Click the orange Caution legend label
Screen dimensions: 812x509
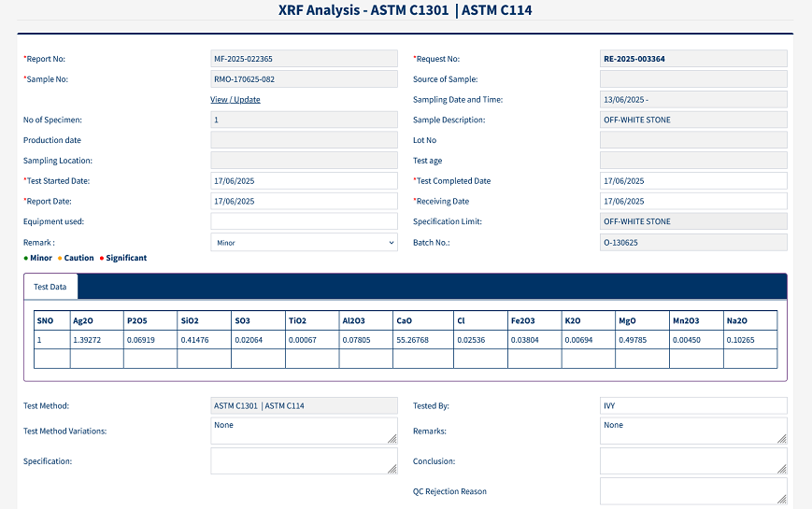click(x=78, y=258)
